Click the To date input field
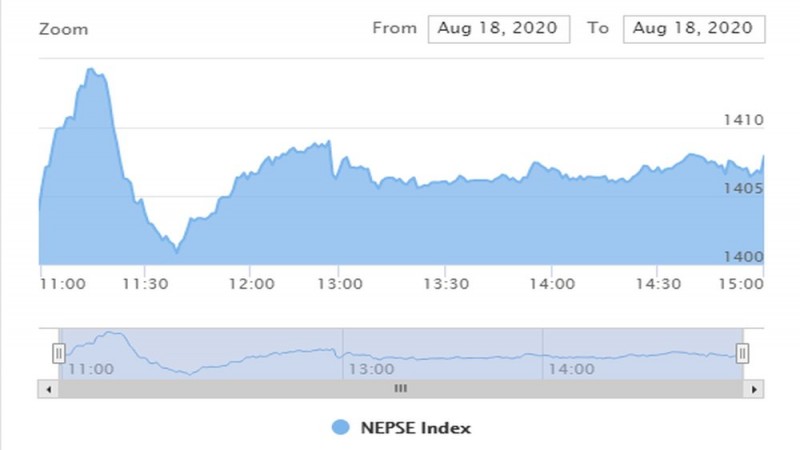 pos(693,29)
